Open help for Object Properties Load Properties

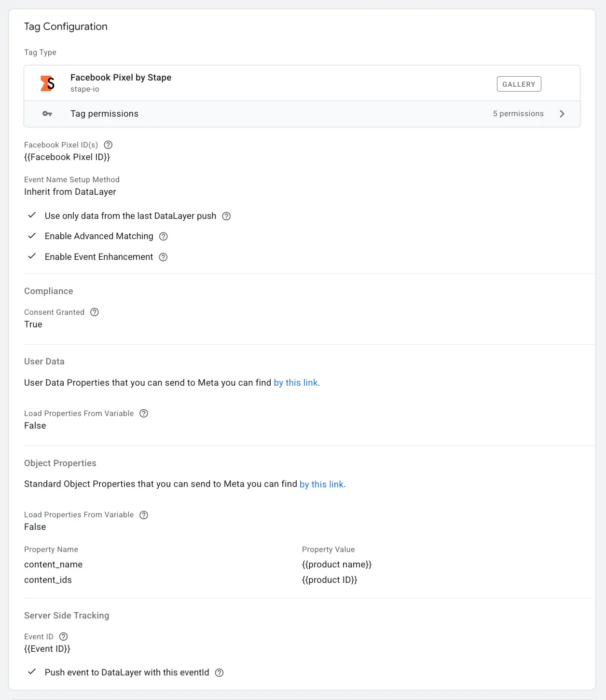[x=144, y=515]
